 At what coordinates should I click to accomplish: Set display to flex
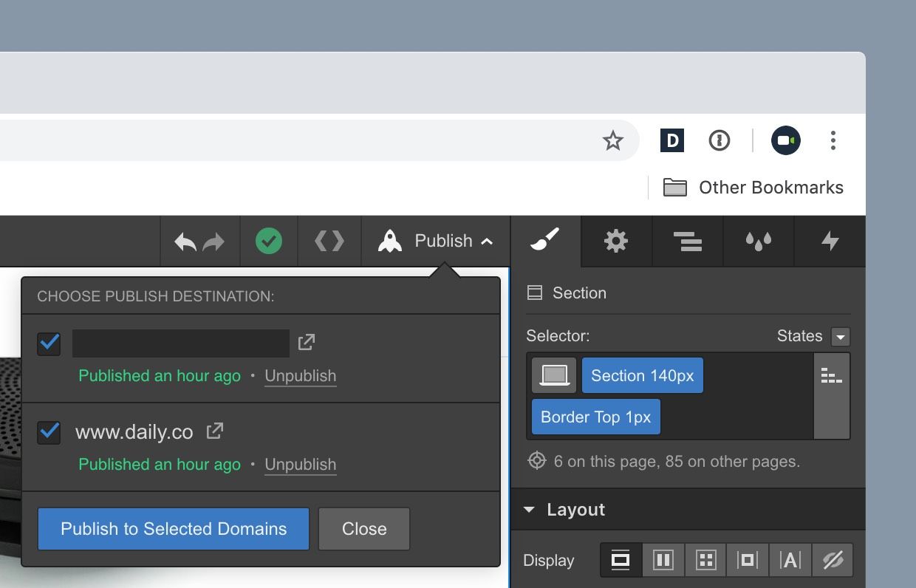pos(663,560)
